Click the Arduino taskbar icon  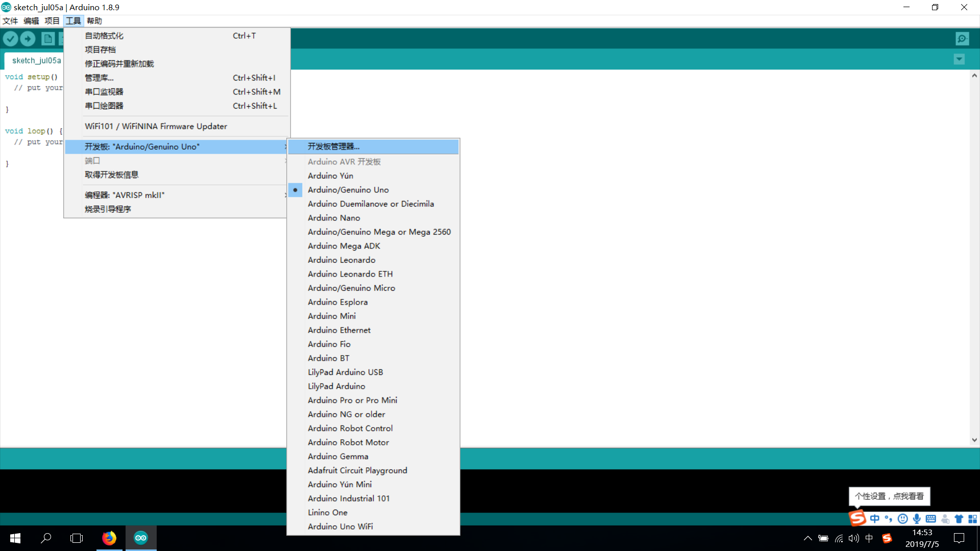pos(141,538)
